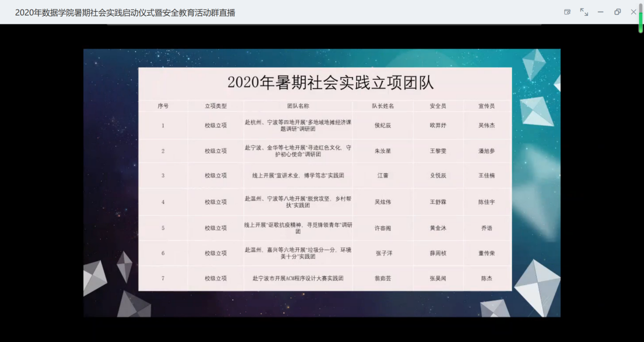
Task: Close the live broadcast window
Action: click(633, 12)
